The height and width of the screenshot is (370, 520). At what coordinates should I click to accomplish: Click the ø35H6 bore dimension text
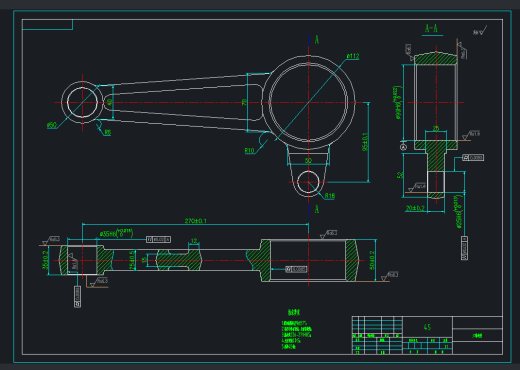point(117,233)
